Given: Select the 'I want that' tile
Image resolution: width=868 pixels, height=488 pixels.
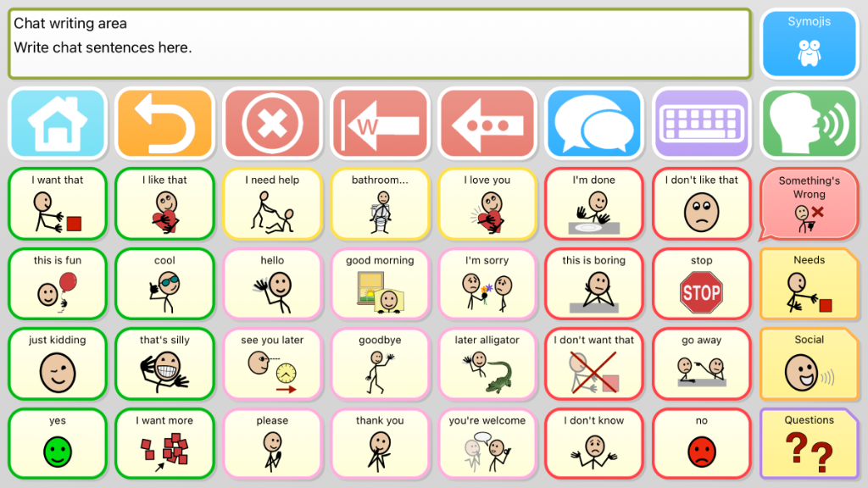Looking at the screenshot, I should click(x=58, y=204).
